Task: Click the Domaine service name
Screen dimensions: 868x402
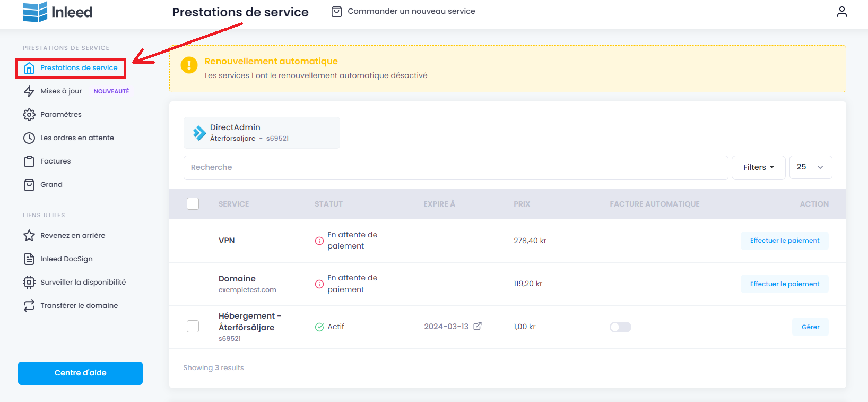Action: pos(237,279)
